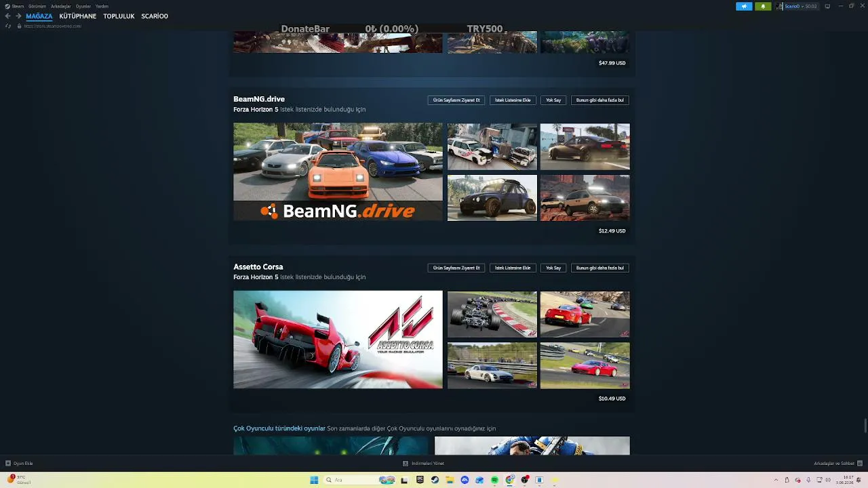The width and height of the screenshot is (868, 488).
Task: Open Steam from the taskbar
Action: coord(435,480)
